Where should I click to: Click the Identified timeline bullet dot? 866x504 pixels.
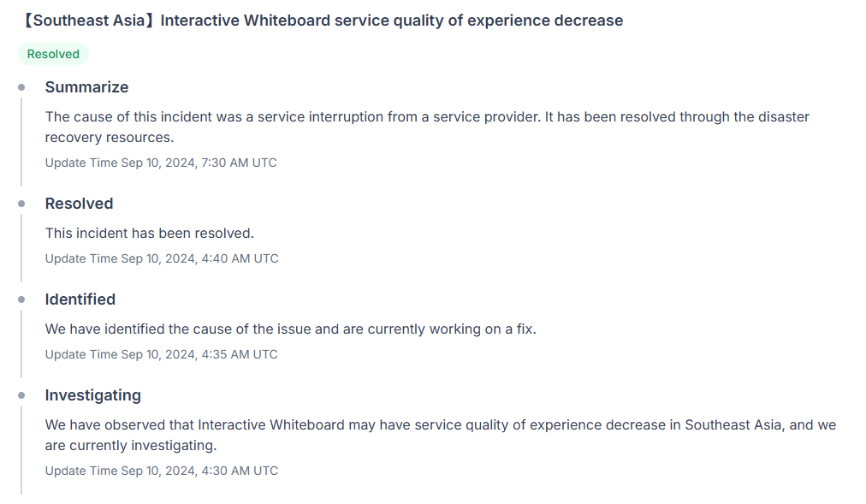pyautogui.click(x=21, y=299)
